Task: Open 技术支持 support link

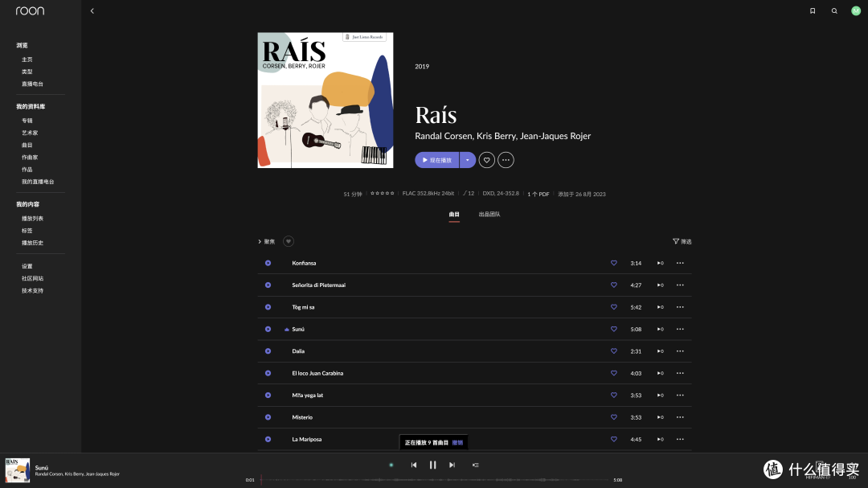Action: 32,291
